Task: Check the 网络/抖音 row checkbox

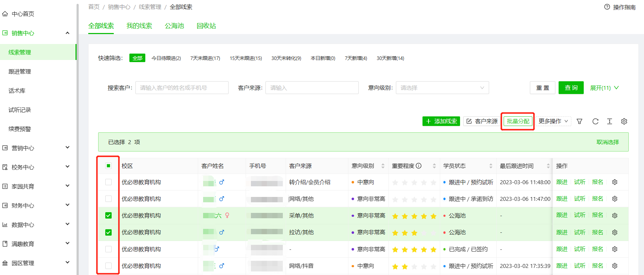Action: (x=108, y=266)
